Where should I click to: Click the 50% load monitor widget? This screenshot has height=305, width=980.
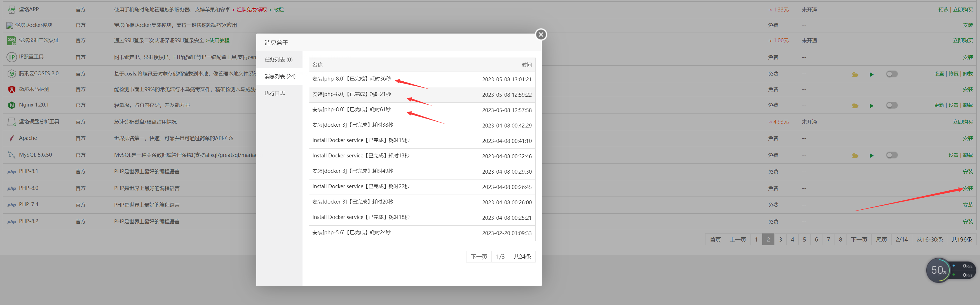pos(939,270)
